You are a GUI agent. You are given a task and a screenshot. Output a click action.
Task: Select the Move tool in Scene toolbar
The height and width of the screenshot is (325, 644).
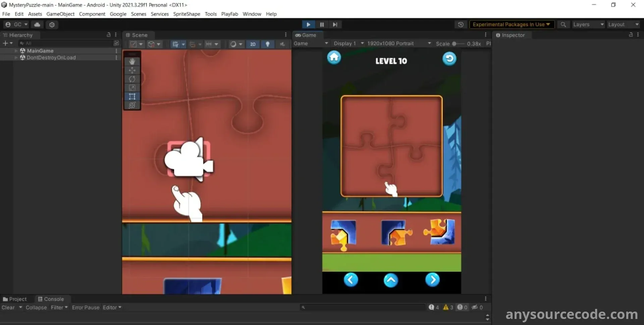[x=132, y=70]
